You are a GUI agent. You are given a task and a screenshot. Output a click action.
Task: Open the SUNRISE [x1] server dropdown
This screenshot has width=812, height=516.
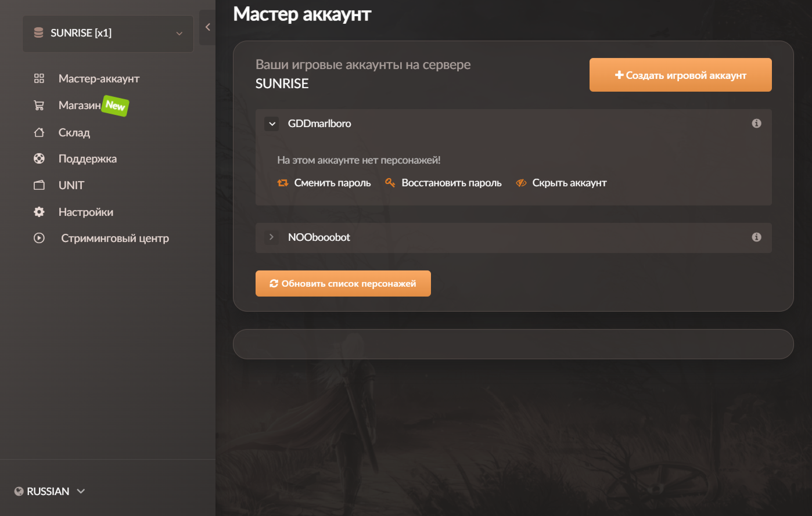pos(108,33)
